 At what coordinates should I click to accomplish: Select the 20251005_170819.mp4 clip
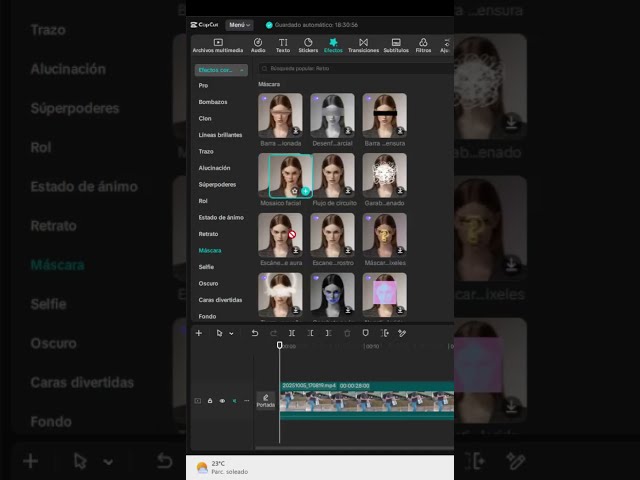pos(367,401)
